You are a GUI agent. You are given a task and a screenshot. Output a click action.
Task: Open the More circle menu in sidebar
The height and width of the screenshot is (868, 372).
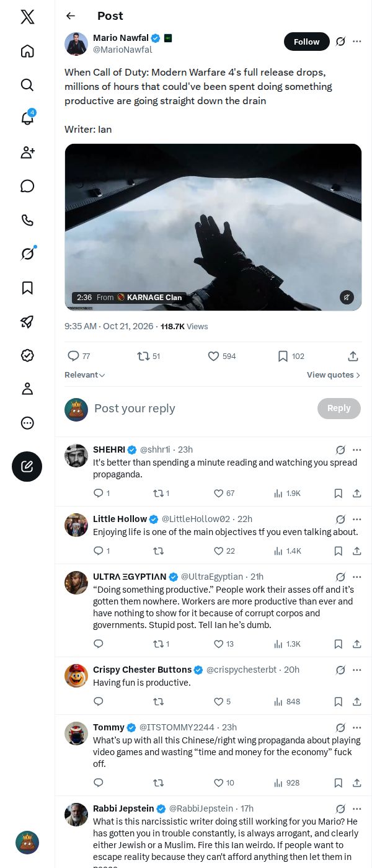click(27, 423)
